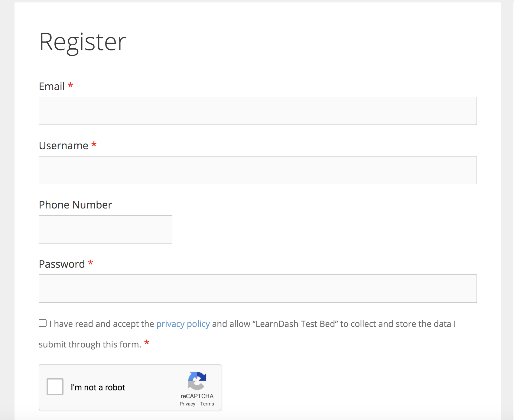The width and height of the screenshot is (514, 420).
Task: Tick the checkbox beside the data collection statement
Action: (x=42, y=323)
